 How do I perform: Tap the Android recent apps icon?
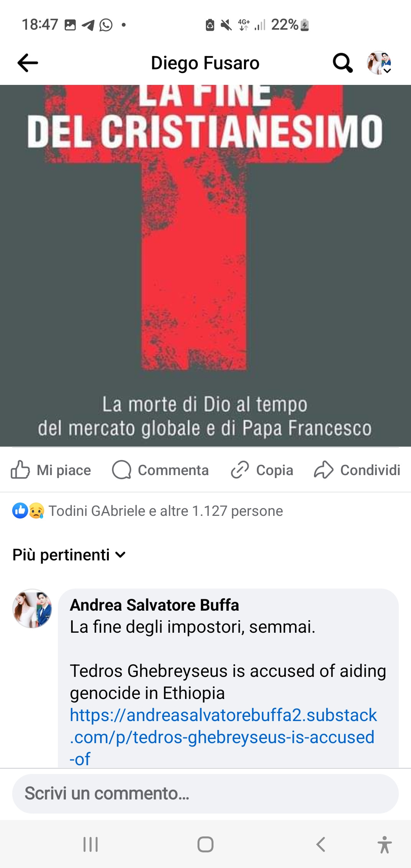[91, 844]
